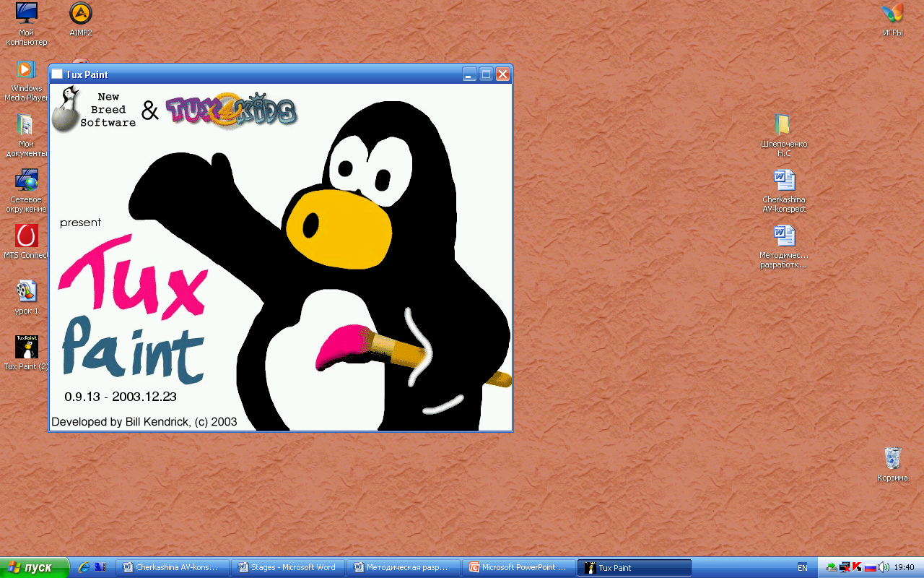Select the Методичес... разработк... Word document icon
Viewport: 924px width, 578px height.
[x=784, y=246]
